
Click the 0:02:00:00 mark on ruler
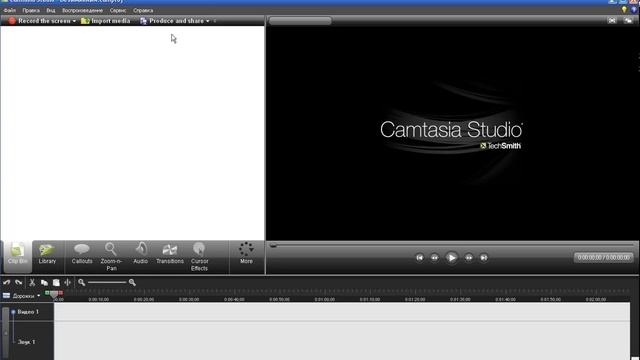click(596, 300)
